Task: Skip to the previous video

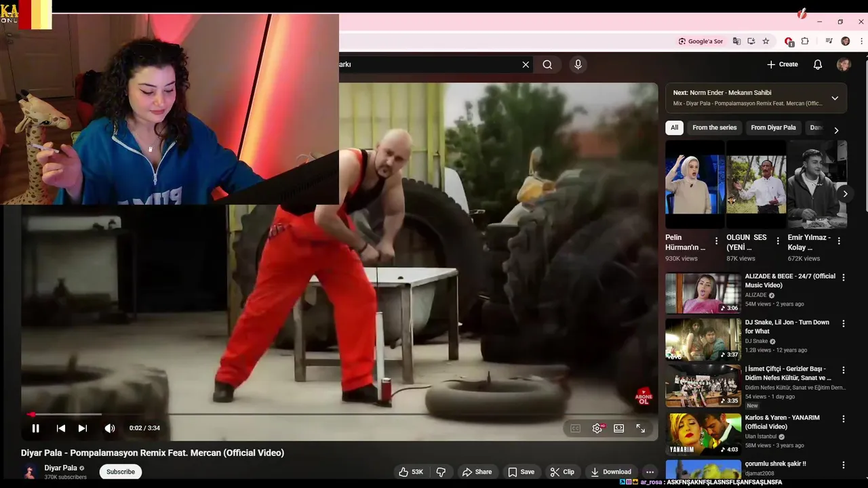Action: (x=60, y=428)
